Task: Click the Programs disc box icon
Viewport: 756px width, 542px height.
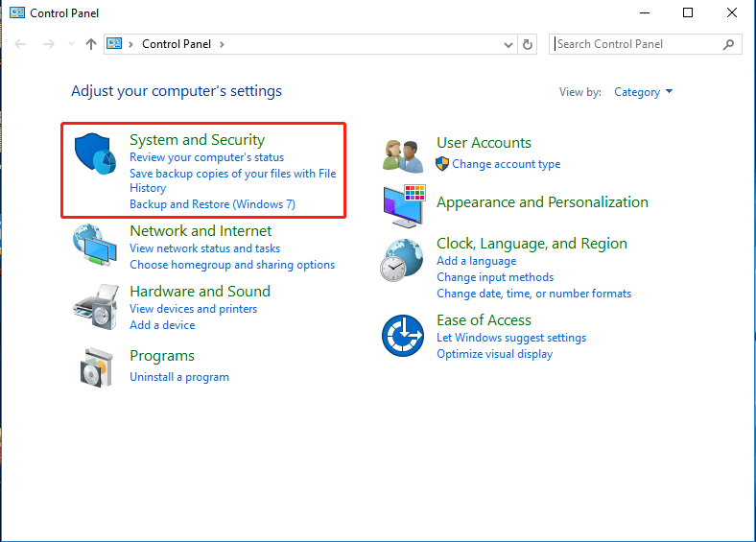Action: 94,365
